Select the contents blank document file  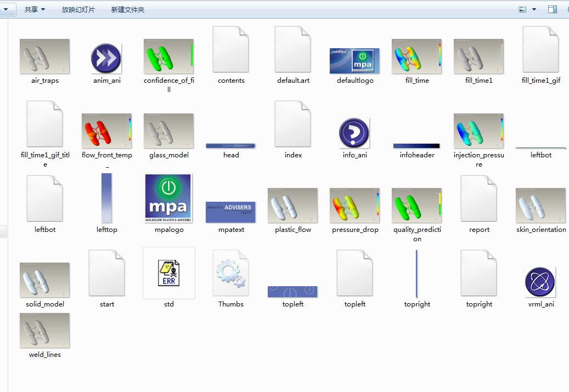click(x=231, y=49)
